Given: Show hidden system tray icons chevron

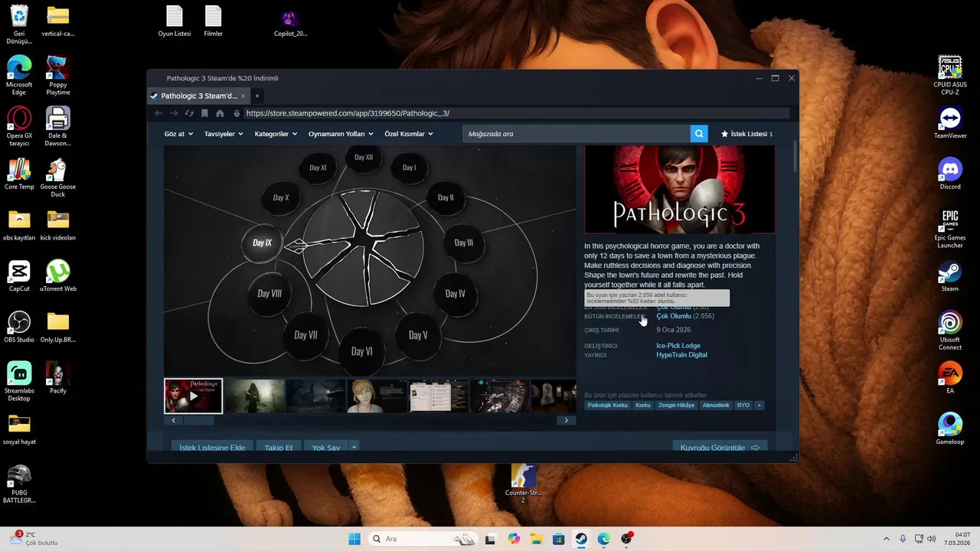Looking at the screenshot, I should click(887, 539).
